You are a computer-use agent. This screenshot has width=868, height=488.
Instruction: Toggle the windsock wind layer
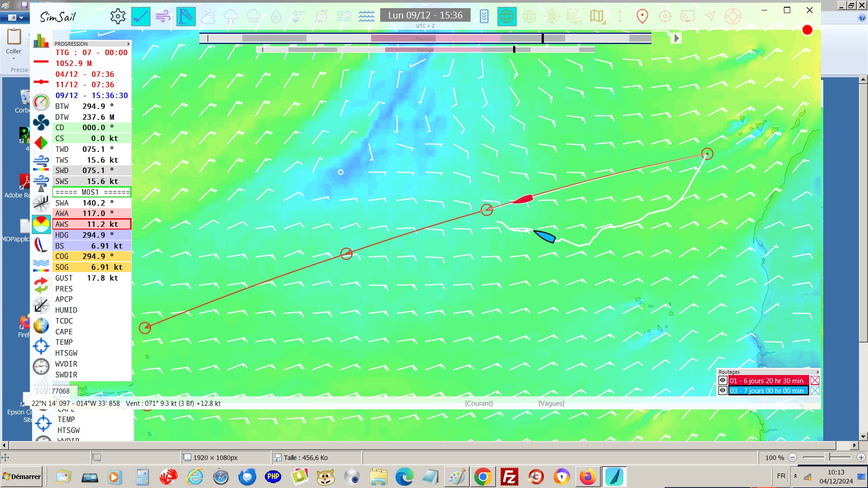185,16
